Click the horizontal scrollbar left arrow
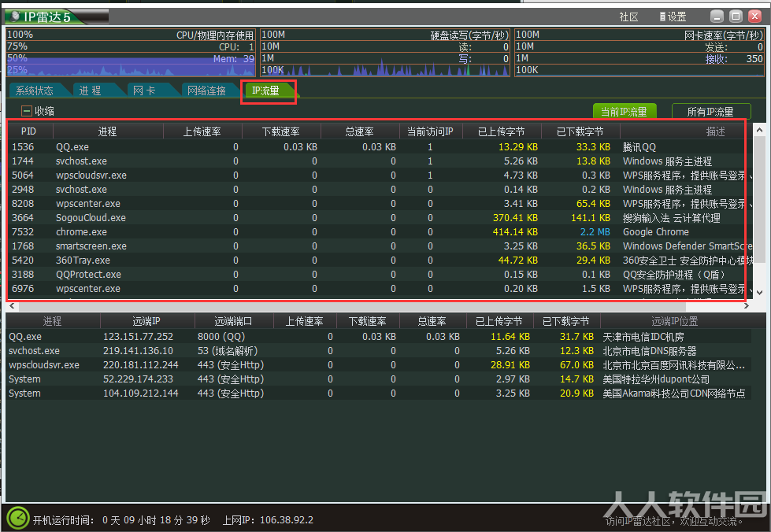Image resolution: width=771 pixels, height=532 pixels. point(13,305)
